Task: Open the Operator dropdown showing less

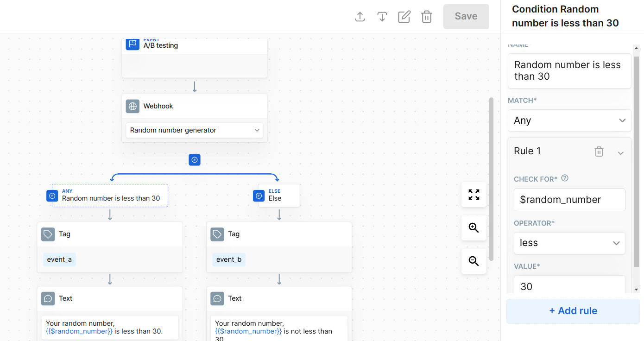Action: tap(569, 243)
